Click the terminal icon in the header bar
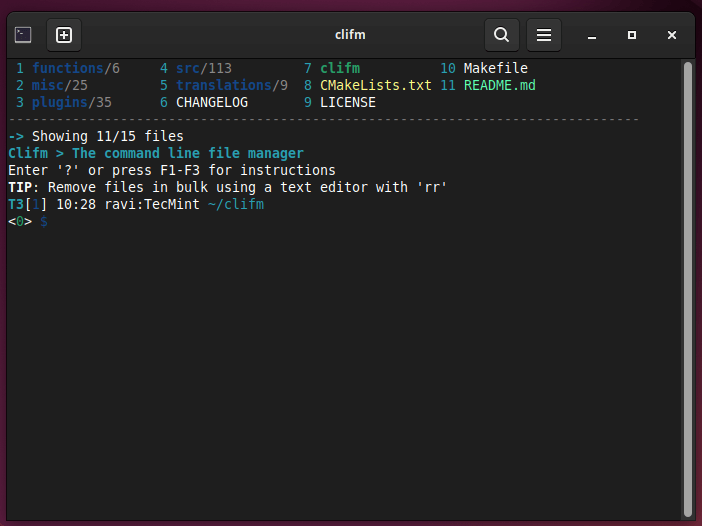The width and height of the screenshot is (702, 526). click(x=23, y=35)
